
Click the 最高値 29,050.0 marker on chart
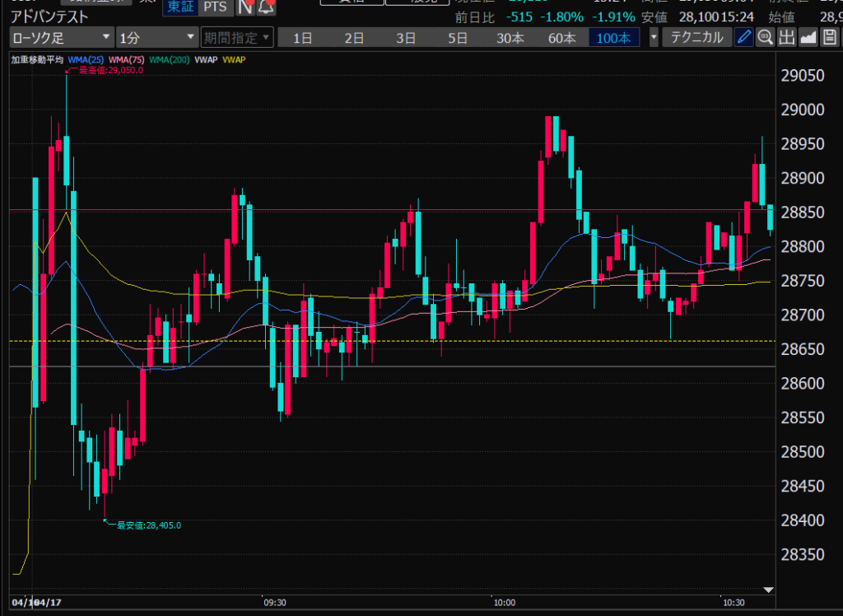[109, 70]
